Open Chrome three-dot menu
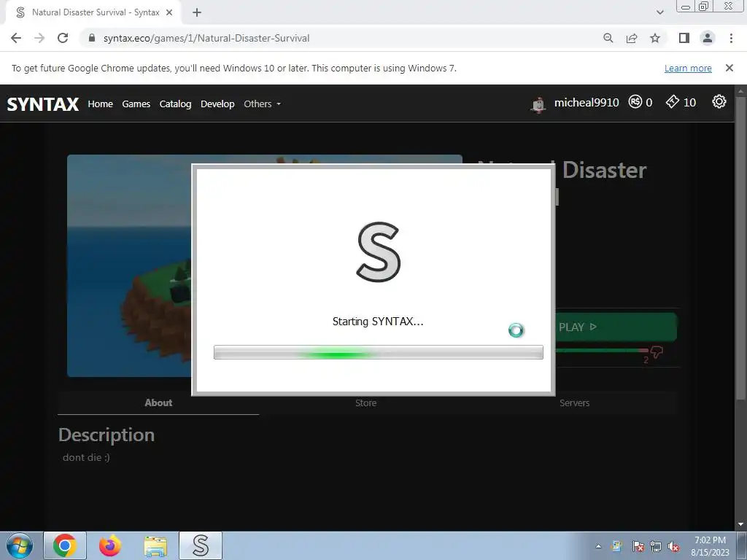 [731, 38]
